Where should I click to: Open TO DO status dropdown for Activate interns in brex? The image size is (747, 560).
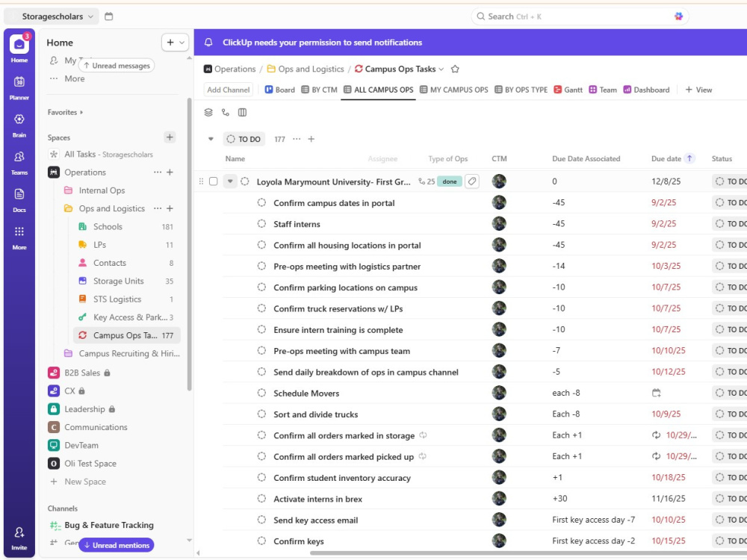729,499
